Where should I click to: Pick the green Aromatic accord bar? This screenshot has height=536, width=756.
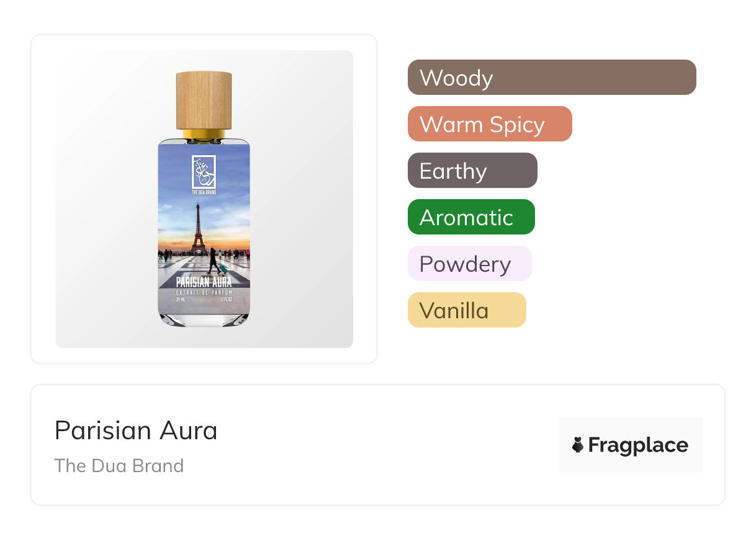(470, 217)
